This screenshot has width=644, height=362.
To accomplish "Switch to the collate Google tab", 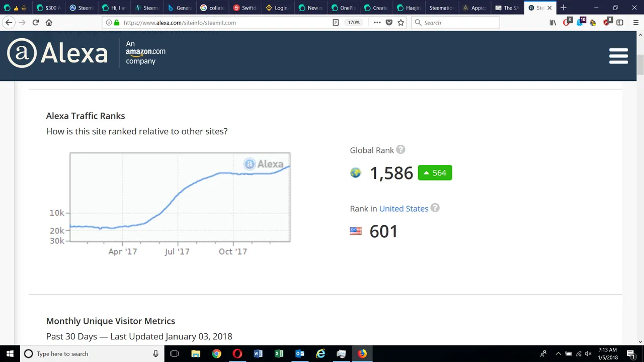I will [212, 8].
